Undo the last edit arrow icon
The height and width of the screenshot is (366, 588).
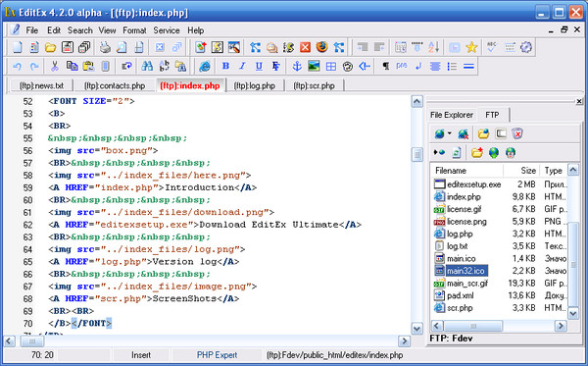point(18,67)
